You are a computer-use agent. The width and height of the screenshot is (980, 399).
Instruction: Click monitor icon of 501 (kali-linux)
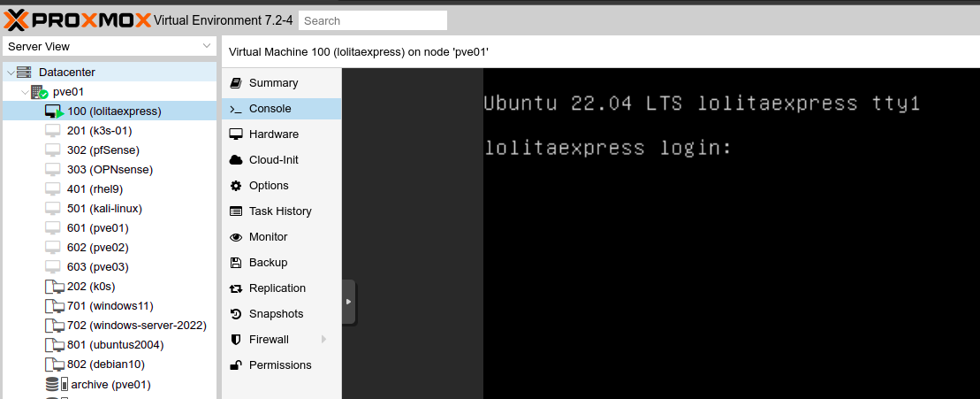(x=53, y=208)
